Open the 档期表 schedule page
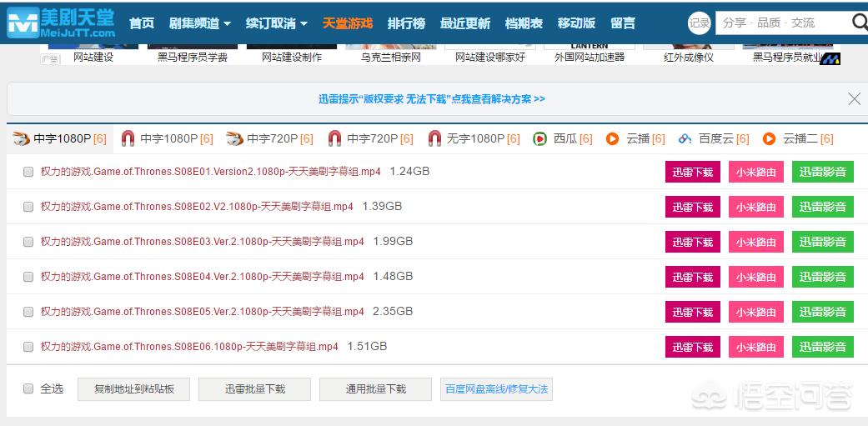This screenshot has height=426, width=868. (524, 23)
